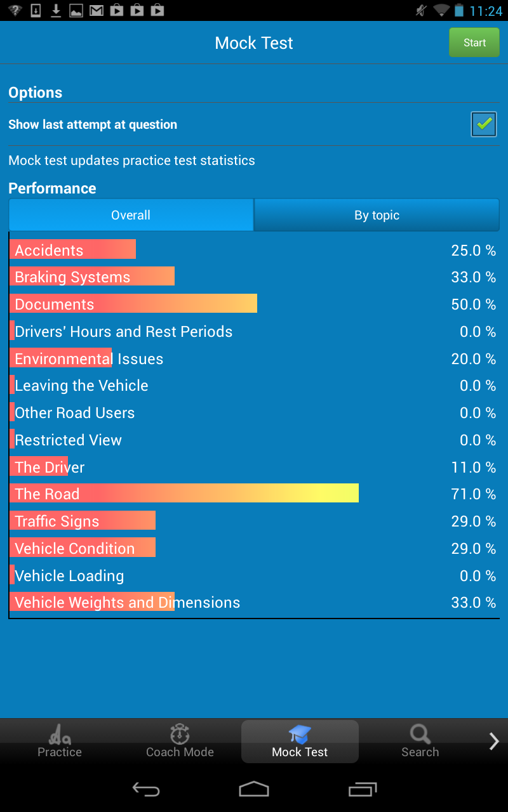Select the 'Documents' performance row
Image resolution: width=508 pixels, height=812 pixels.
[133, 303]
